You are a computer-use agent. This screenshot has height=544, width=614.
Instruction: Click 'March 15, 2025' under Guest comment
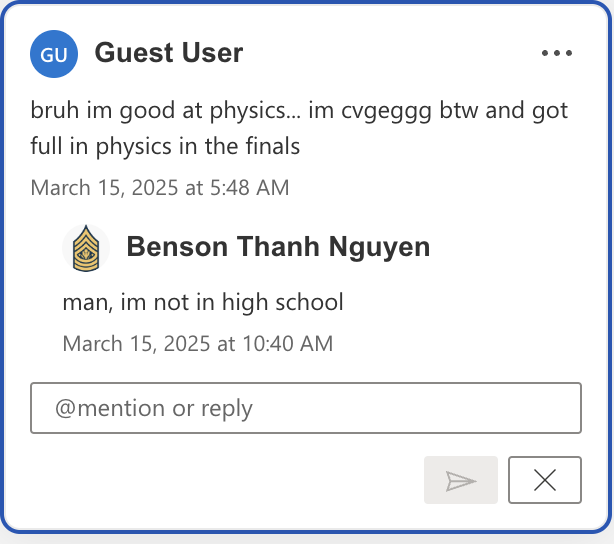pos(104,188)
